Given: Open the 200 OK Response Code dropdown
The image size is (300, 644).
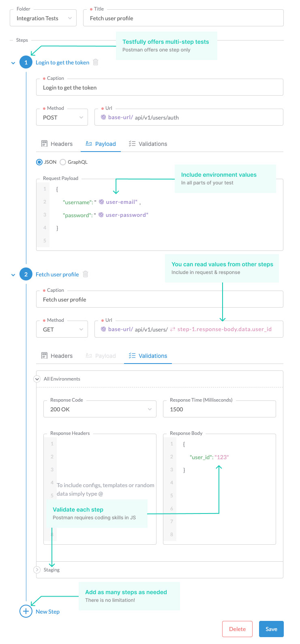Looking at the screenshot, I should 100,409.
